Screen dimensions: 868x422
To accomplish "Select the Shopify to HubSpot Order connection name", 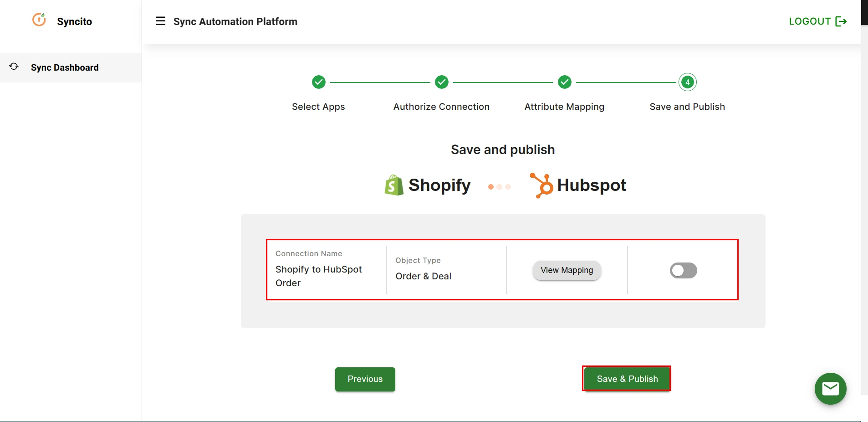I will [x=318, y=276].
